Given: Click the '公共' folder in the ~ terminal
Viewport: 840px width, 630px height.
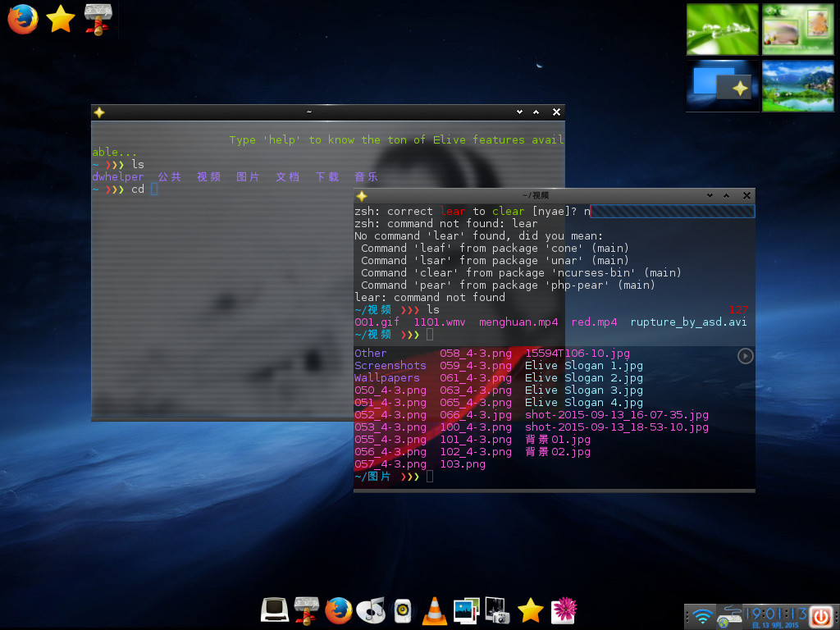Looking at the screenshot, I should coord(170,177).
